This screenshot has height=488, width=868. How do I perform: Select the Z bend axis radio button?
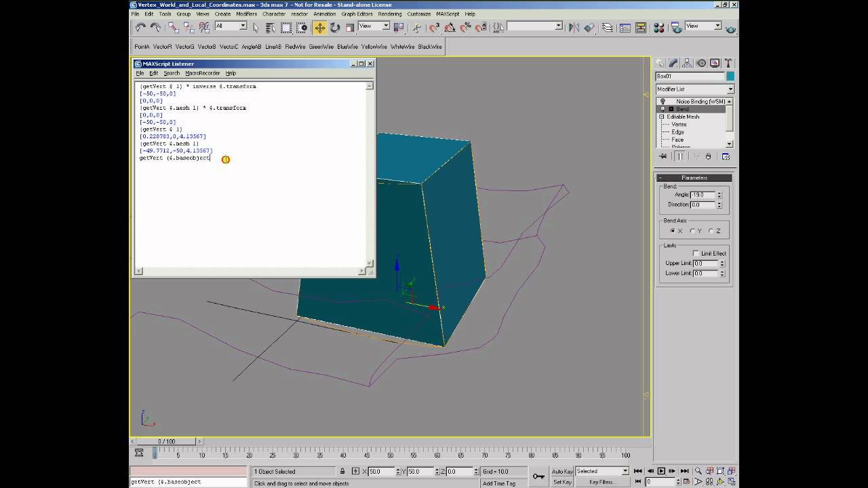[x=711, y=231]
